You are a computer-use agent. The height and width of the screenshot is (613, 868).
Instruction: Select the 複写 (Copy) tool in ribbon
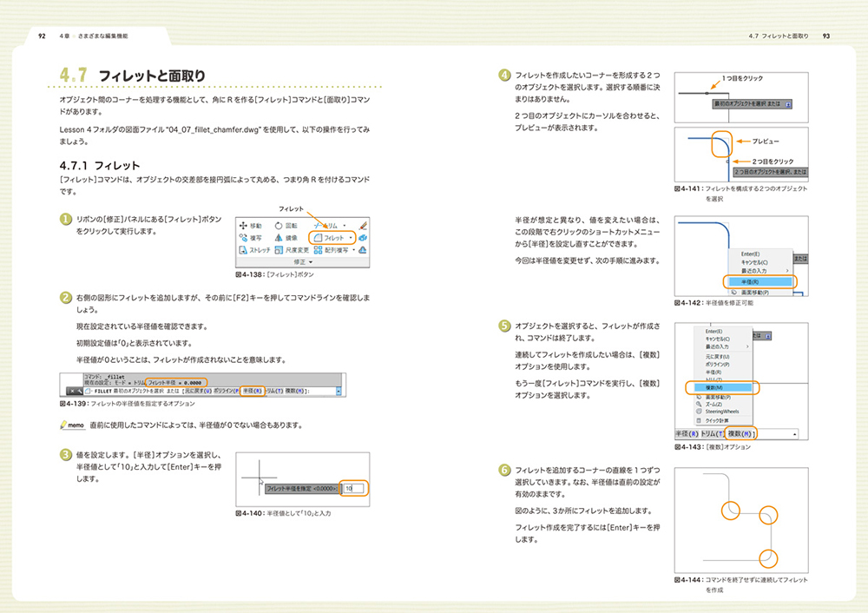tap(250, 238)
